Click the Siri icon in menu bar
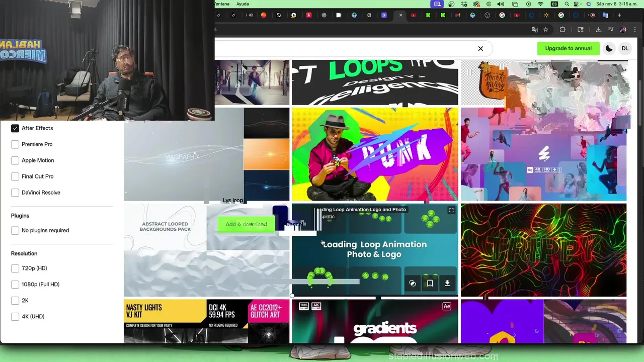644x362 pixels. tap(590, 4)
